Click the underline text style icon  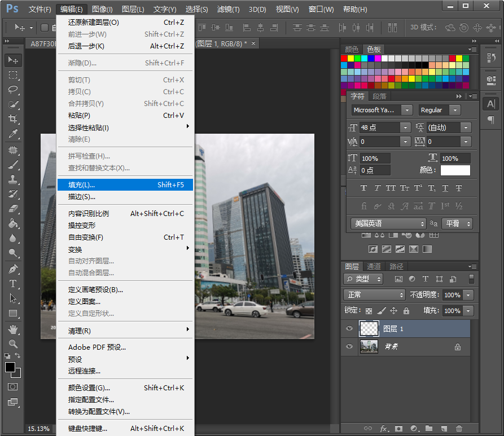click(x=445, y=188)
